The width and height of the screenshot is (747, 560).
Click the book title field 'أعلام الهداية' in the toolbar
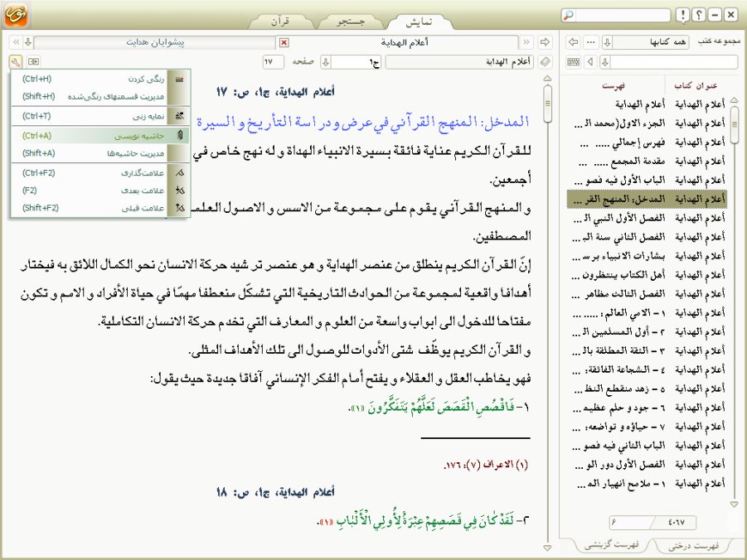tap(459, 62)
